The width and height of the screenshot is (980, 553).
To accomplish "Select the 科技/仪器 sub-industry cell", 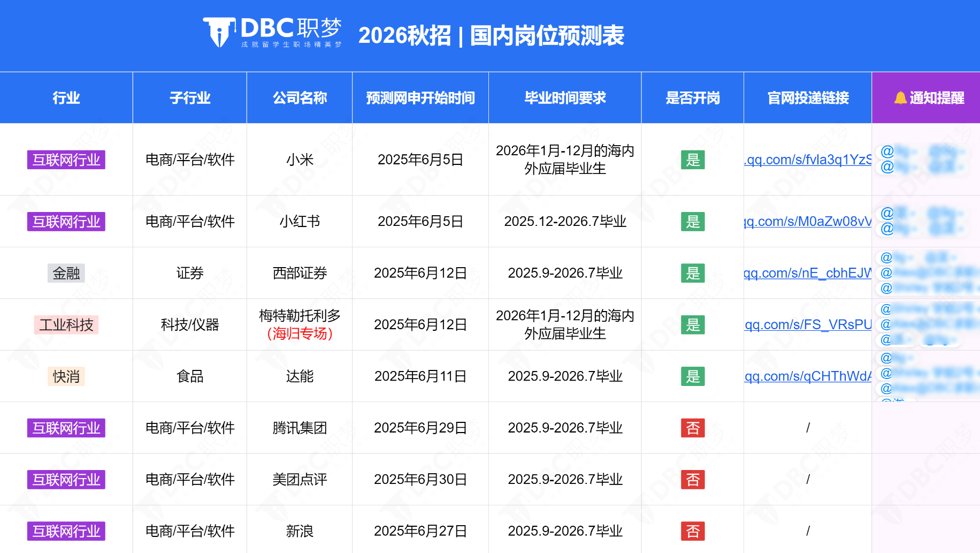I will tap(190, 324).
